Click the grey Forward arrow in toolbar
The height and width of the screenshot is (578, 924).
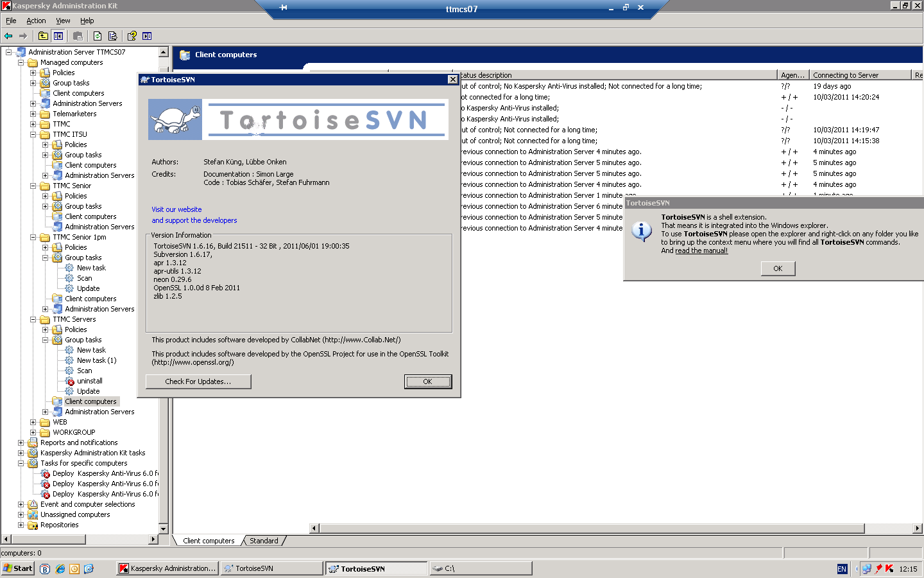tap(23, 36)
